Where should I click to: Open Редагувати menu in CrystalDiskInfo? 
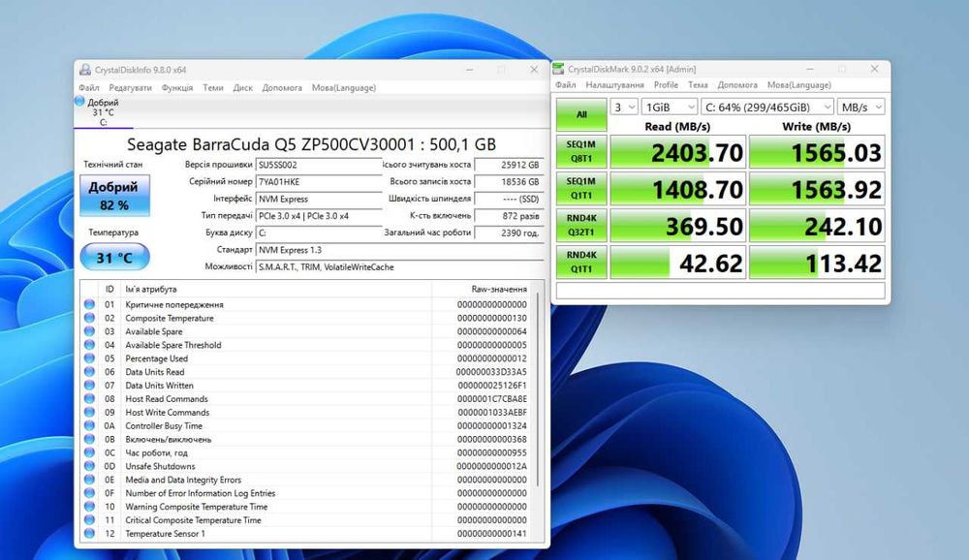131,88
